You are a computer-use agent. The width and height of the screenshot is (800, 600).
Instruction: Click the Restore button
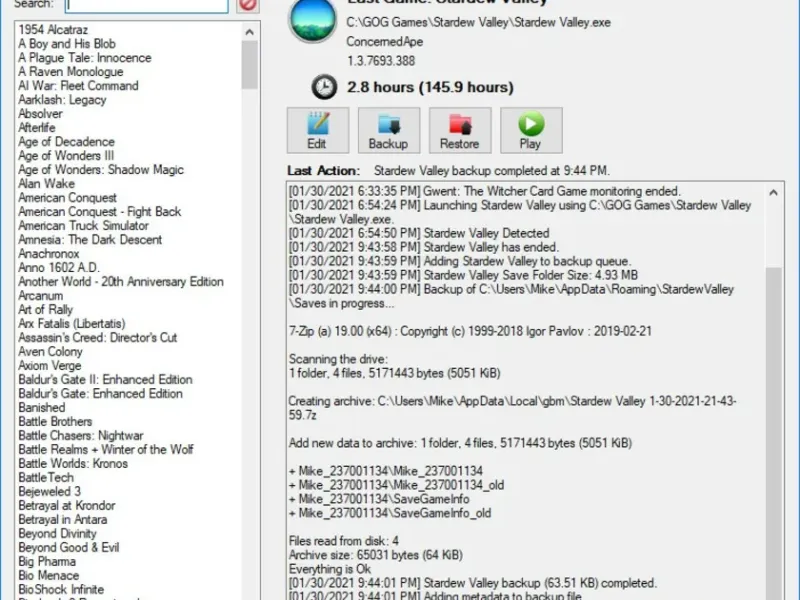coord(460,130)
